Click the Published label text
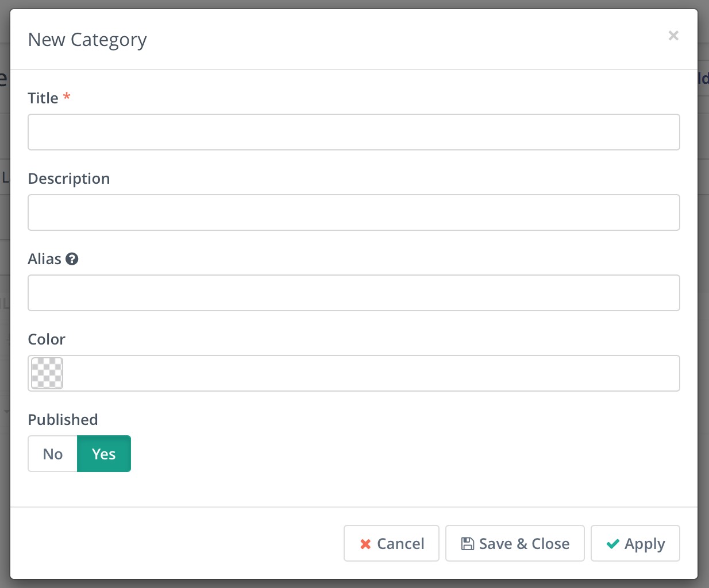709x588 pixels. pyautogui.click(x=63, y=420)
